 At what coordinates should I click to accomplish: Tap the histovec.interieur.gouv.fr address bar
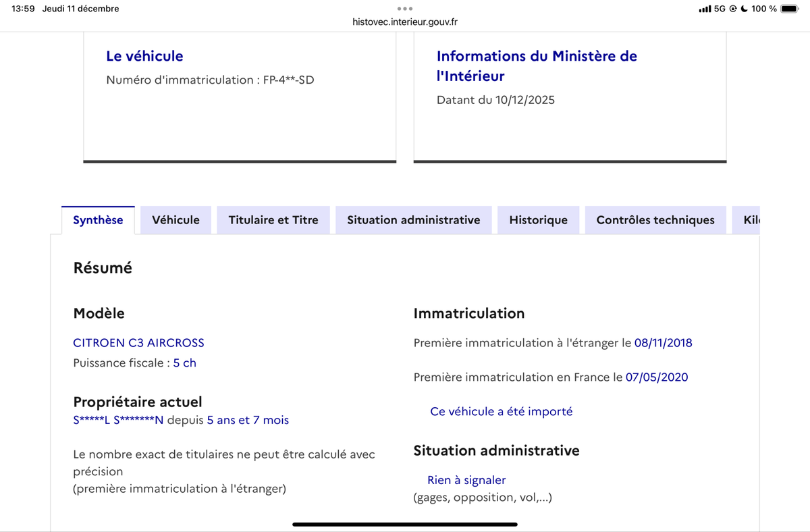coord(405,22)
